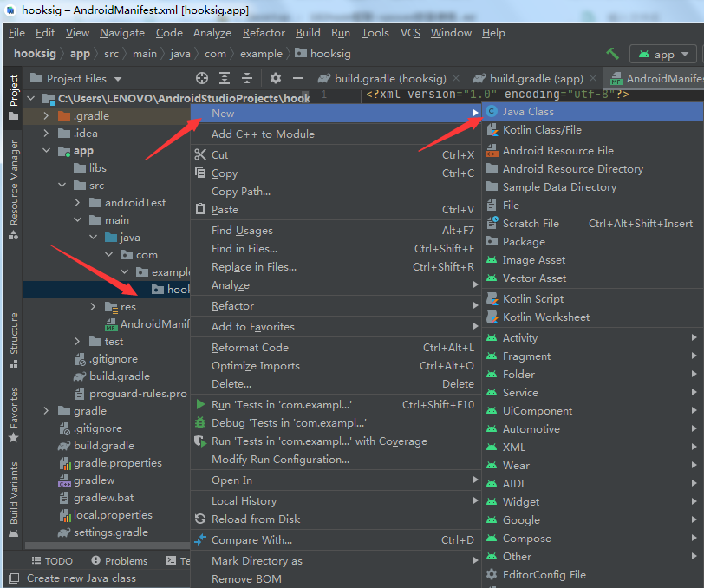Click the Select Opened File target icon
The image size is (704, 588).
click(x=202, y=78)
